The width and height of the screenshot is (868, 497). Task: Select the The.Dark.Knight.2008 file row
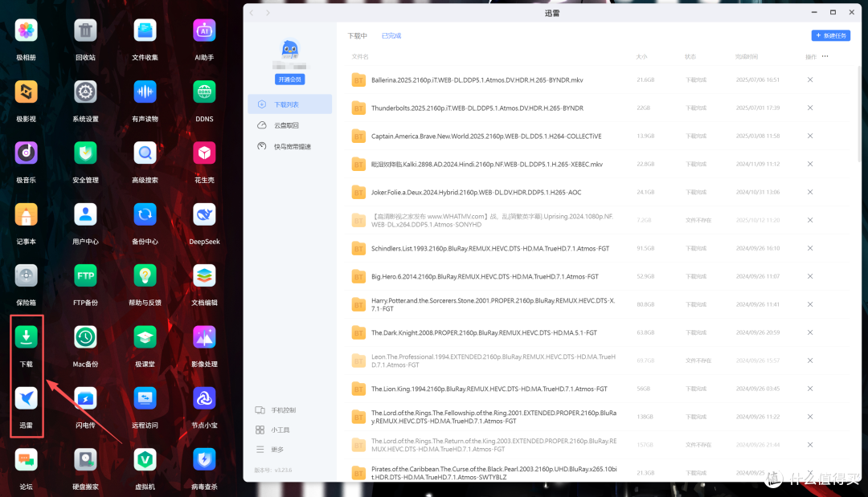coord(599,333)
